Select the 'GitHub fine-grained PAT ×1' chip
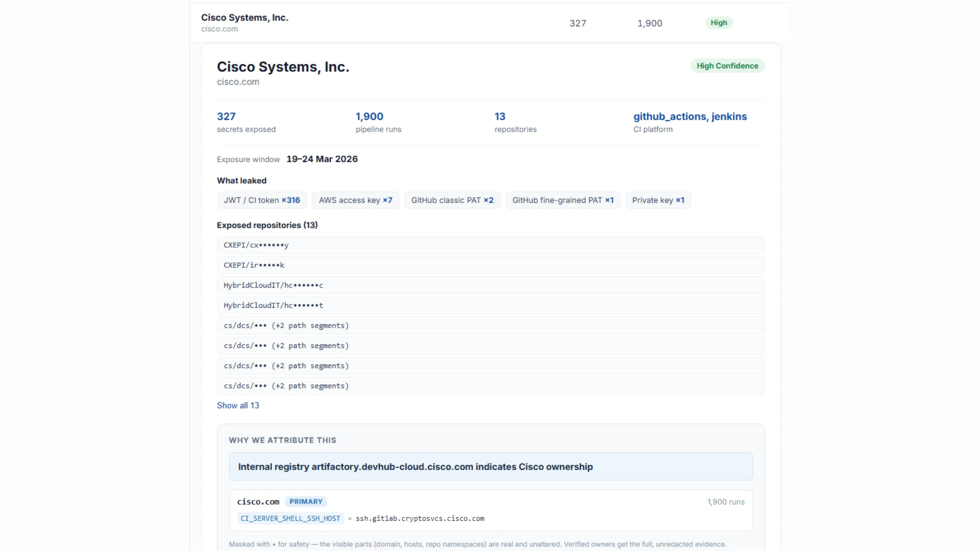Viewport: 980px width, 551px height. (563, 200)
